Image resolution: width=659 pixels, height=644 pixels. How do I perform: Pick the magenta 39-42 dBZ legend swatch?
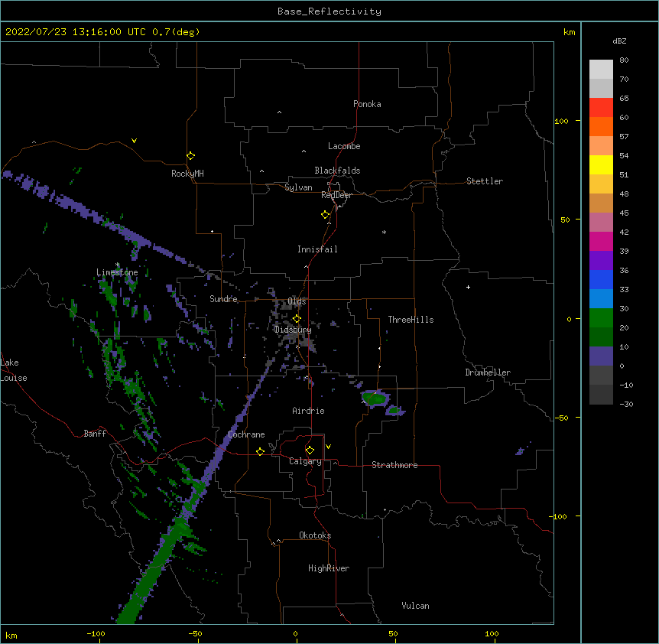coord(601,241)
